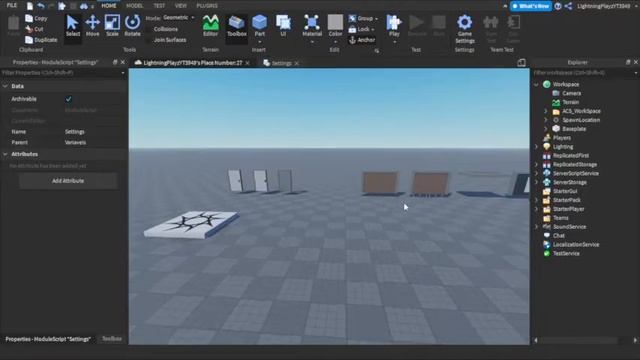This screenshot has width=640, height=360.
Task: Expand the Lighting service
Action: coord(536,147)
